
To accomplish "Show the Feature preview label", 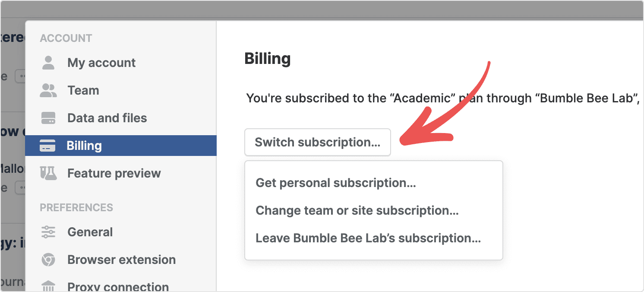I will (114, 173).
